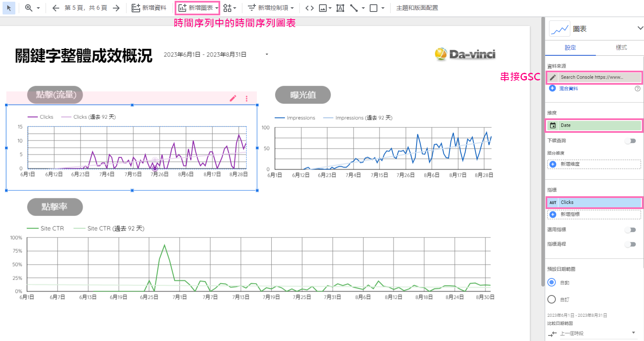Enable the 指標滑桿 metric slider toggle
Viewport: 644px width, 341px height.
630,245
